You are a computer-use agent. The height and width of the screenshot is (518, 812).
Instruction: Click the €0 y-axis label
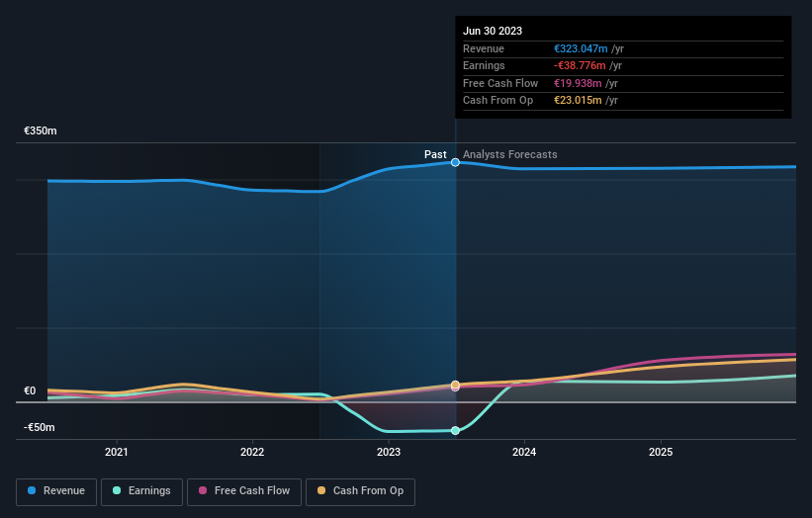click(x=30, y=391)
